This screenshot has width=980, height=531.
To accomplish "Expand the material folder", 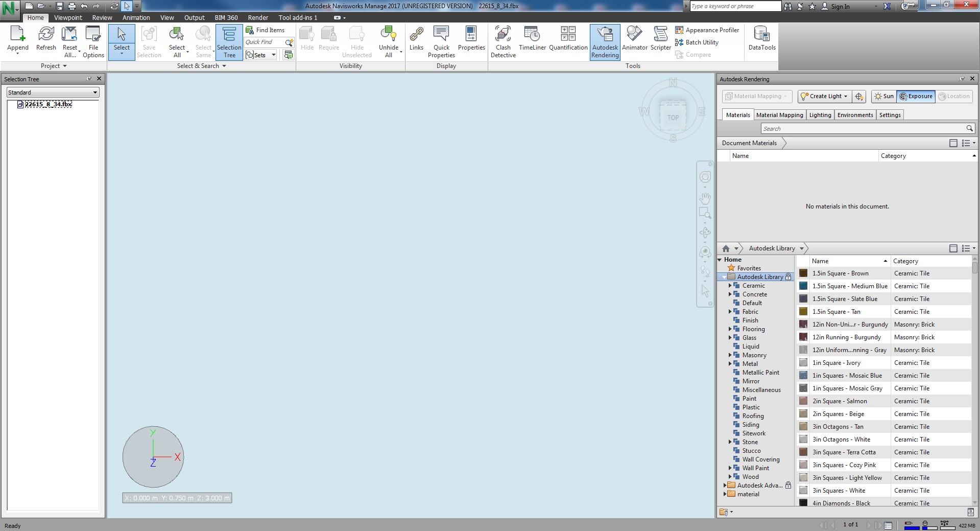I will (725, 494).
